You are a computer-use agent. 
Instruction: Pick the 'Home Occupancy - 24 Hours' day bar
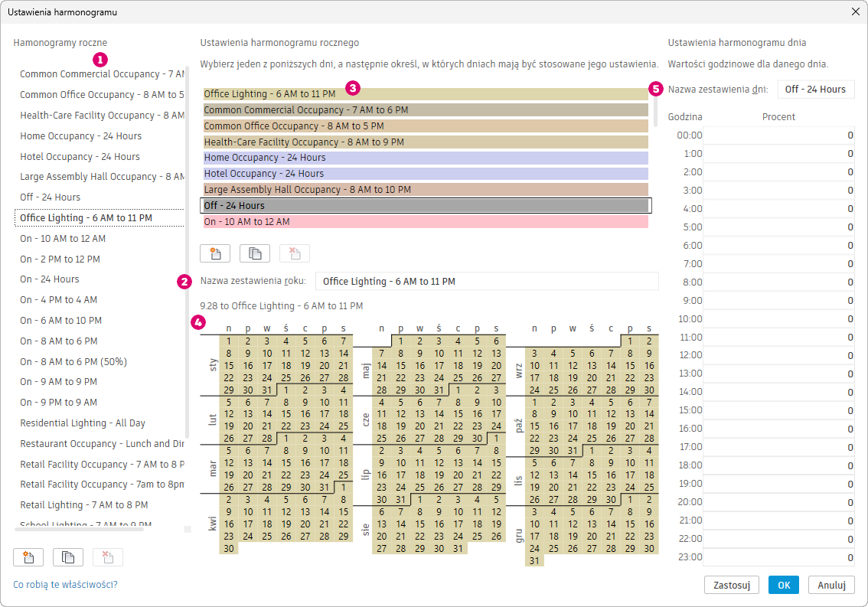pyautogui.click(x=426, y=158)
